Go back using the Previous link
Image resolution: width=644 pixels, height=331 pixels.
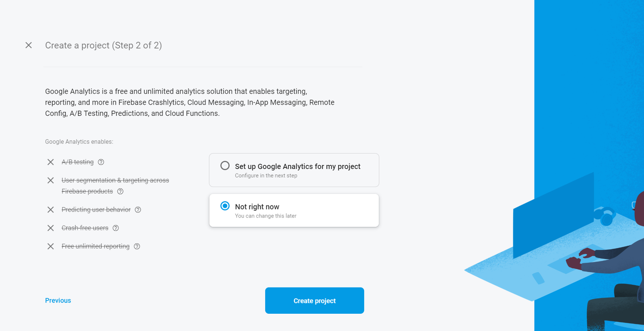58,300
